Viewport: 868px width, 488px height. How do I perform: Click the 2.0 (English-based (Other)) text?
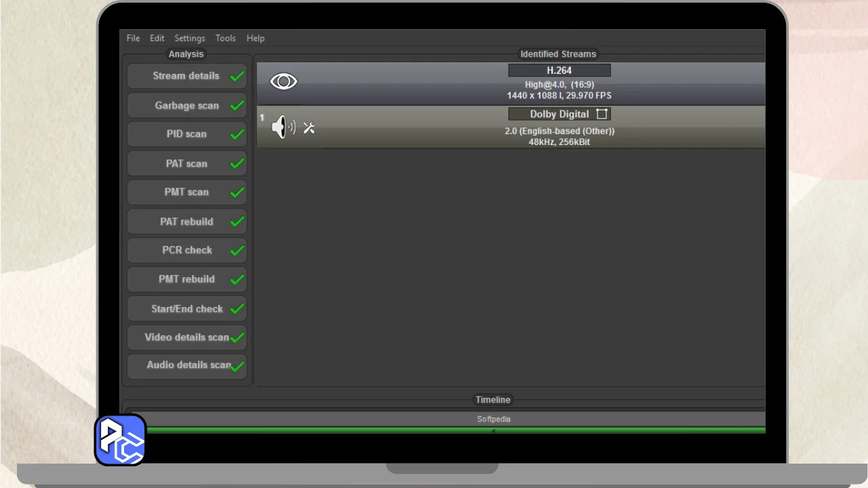559,131
